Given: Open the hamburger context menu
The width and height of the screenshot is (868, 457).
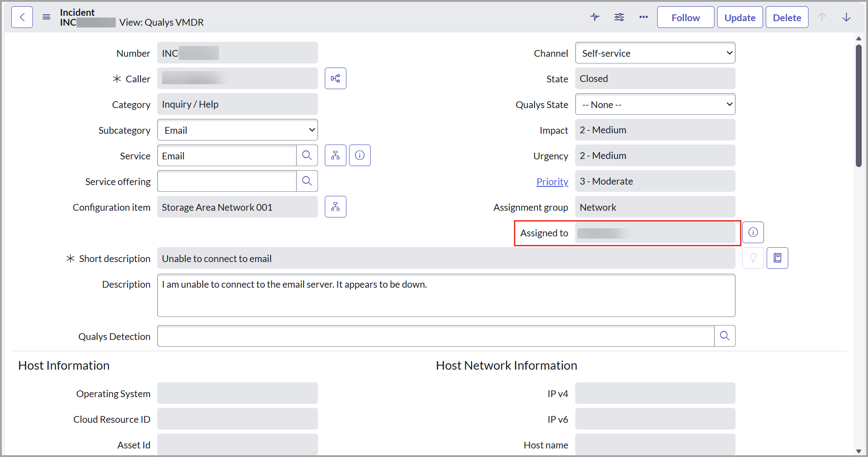Looking at the screenshot, I should tap(46, 18).
